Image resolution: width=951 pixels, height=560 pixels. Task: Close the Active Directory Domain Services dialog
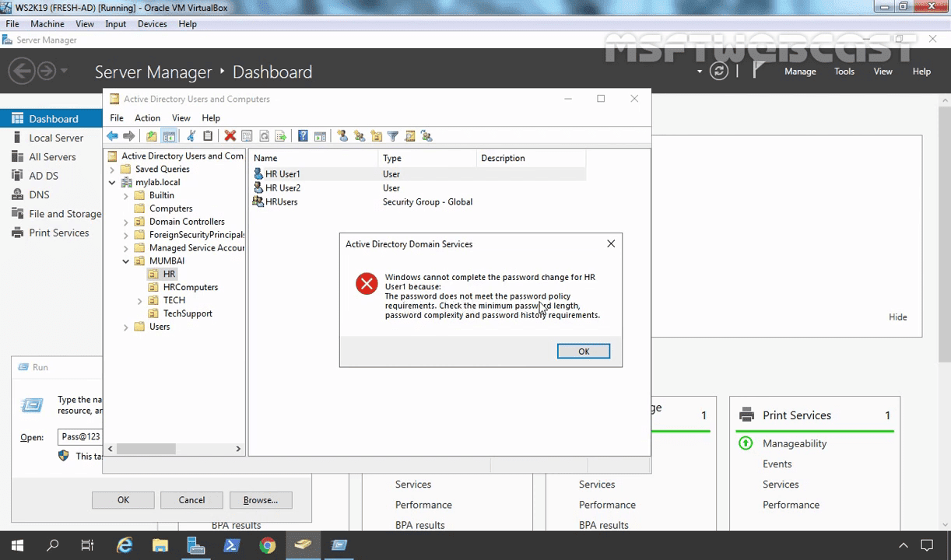611,244
